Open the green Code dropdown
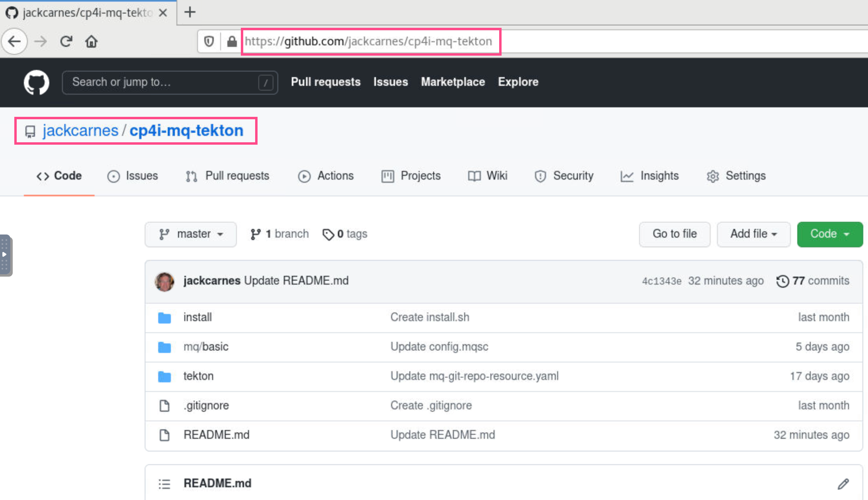 coord(830,234)
